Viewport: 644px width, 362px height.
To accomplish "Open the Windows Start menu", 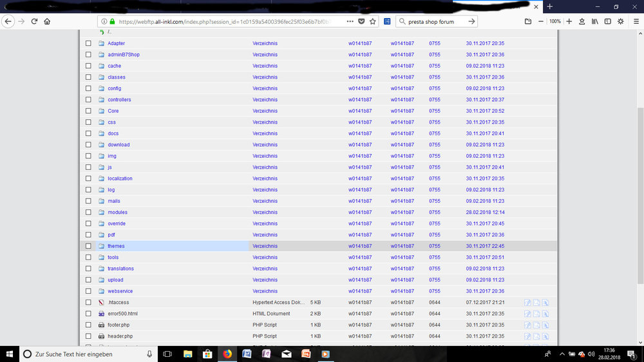I will coord(10,354).
